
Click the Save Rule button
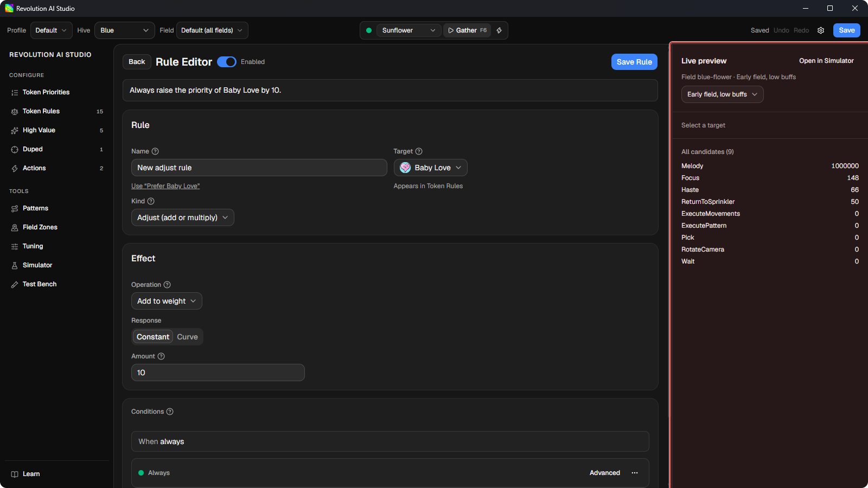coord(634,62)
